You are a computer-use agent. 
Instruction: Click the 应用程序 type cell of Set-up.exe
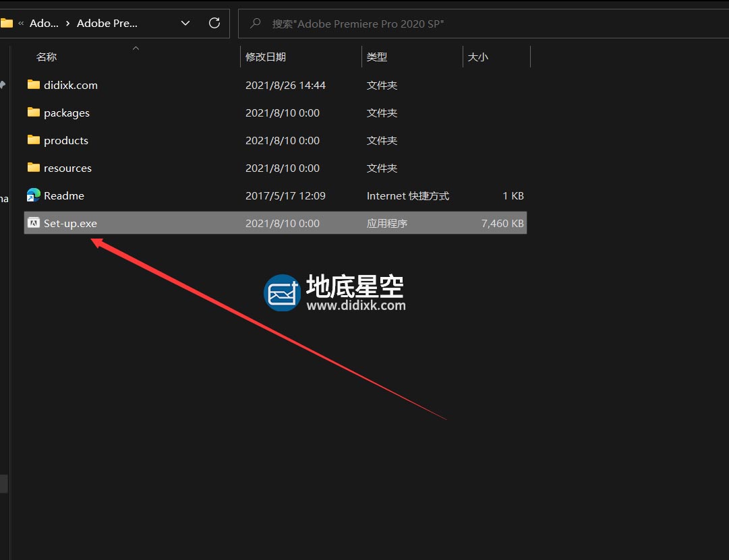click(387, 224)
